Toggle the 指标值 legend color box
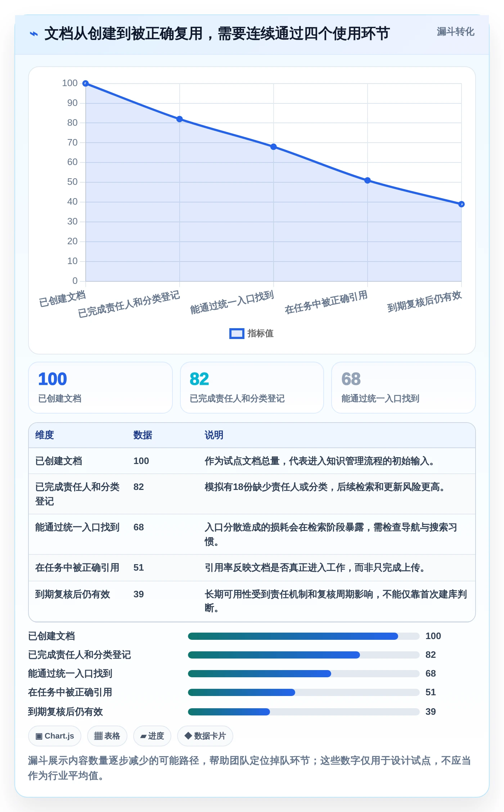504x812 pixels. click(x=237, y=334)
